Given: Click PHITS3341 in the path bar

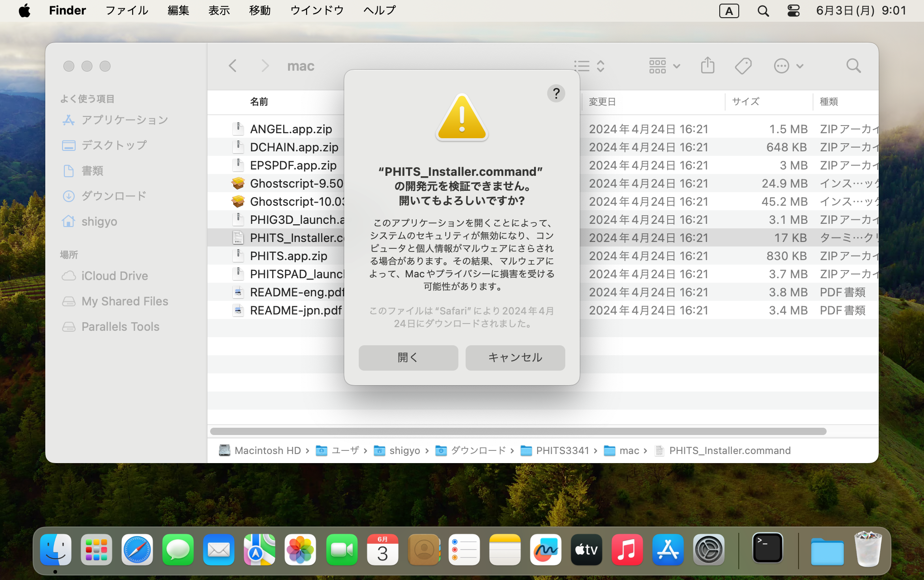Looking at the screenshot, I should (x=562, y=450).
